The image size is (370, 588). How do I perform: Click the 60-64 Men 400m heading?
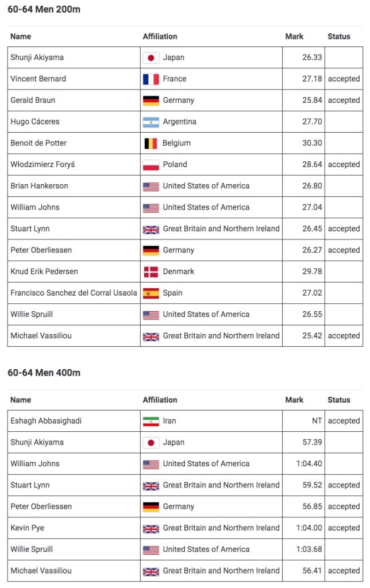point(44,373)
